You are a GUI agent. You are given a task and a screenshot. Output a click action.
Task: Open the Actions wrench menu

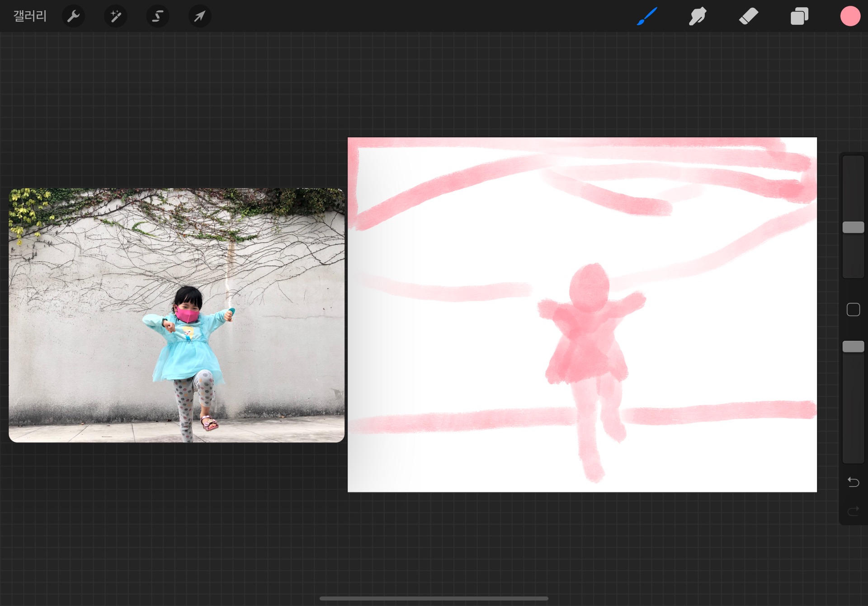pos(73,16)
